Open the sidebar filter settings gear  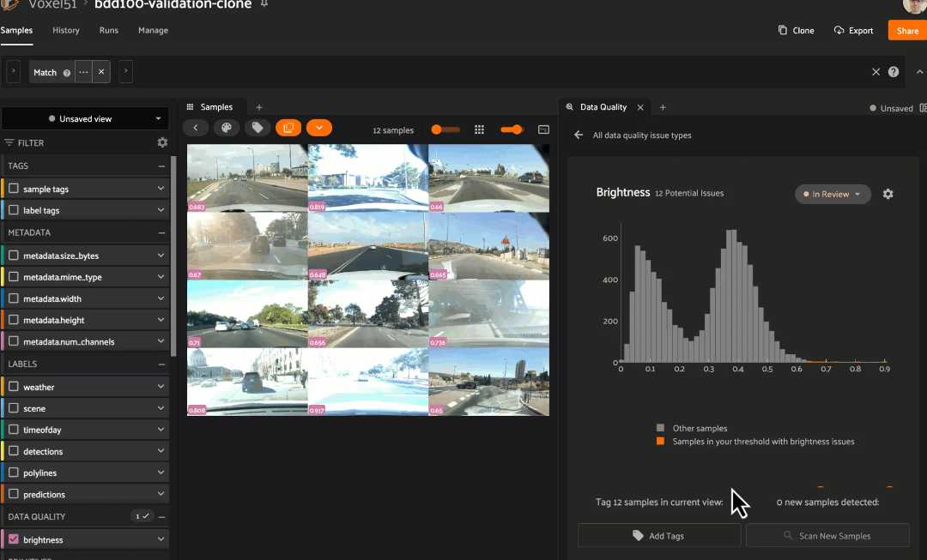click(162, 143)
